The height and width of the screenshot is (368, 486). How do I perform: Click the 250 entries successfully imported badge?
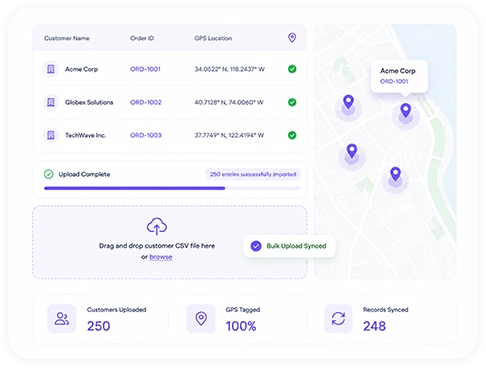(253, 174)
